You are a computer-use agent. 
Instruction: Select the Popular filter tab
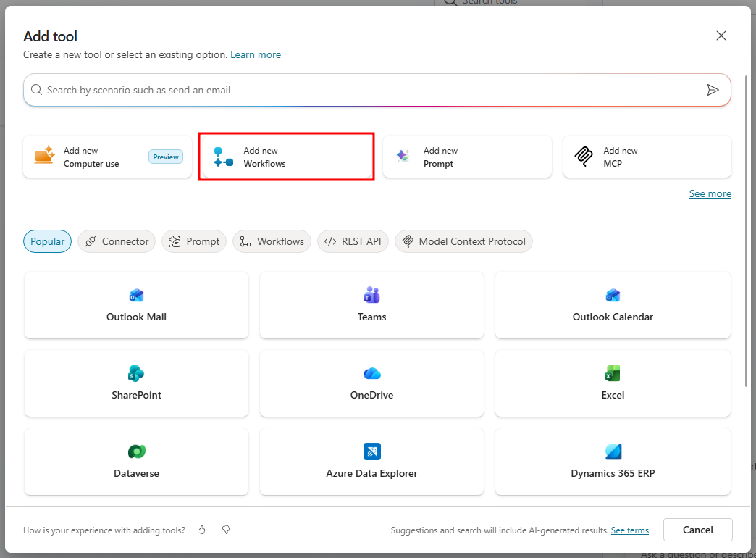(x=47, y=241)
